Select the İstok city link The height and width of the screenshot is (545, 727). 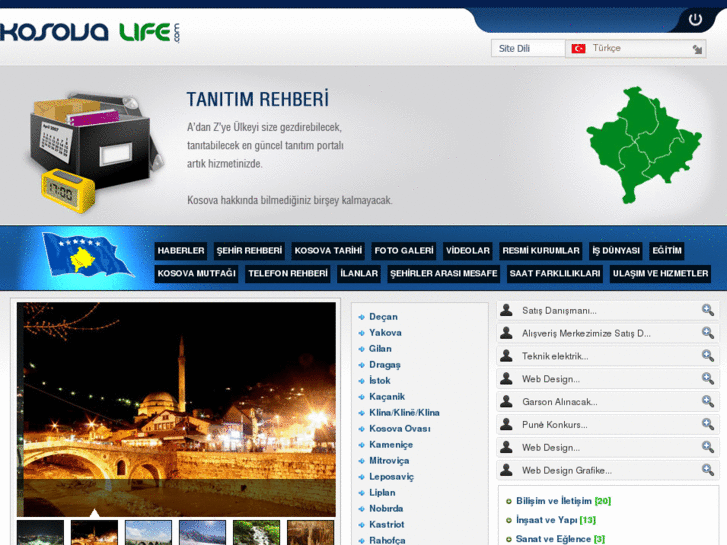coord(380,380)
